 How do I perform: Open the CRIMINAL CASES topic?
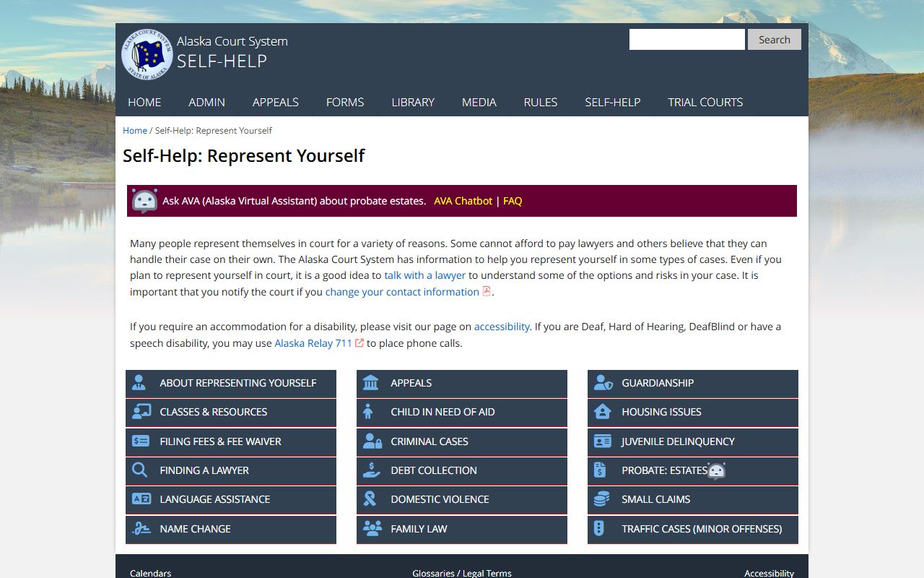[x=462, y=441]
